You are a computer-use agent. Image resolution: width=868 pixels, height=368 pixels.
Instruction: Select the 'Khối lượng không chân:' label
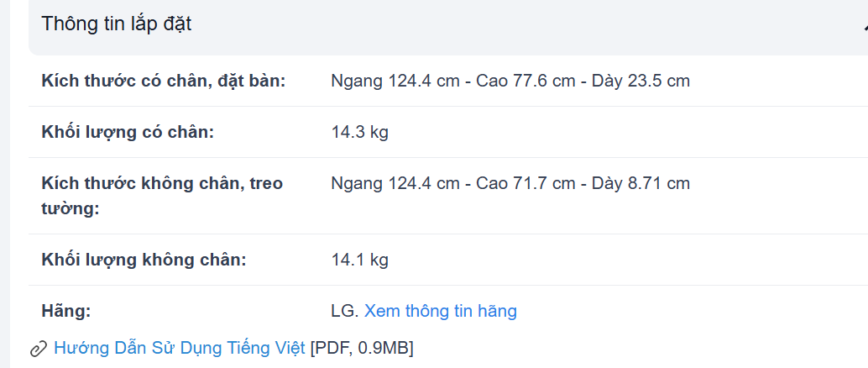144,260
